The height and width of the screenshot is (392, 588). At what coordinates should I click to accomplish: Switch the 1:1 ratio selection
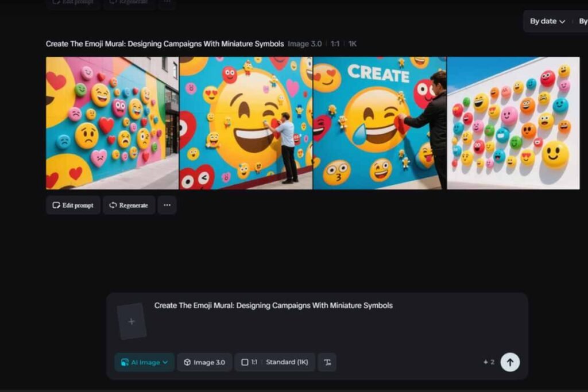(251, 362)
